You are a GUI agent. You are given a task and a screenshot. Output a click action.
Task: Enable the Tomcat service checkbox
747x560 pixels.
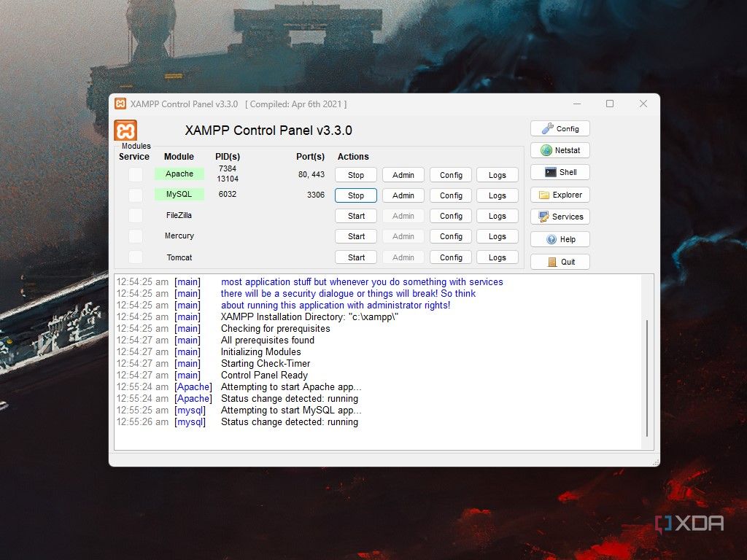click(x=135, y=257)
